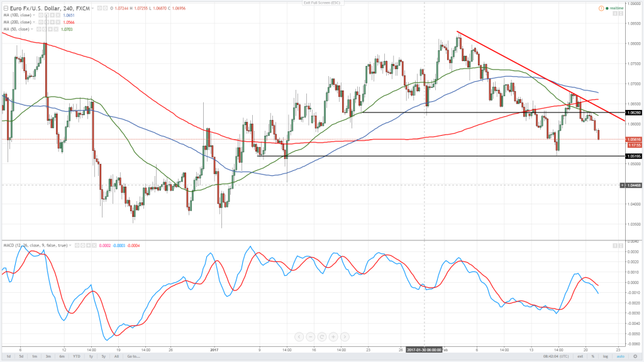Click the MA 200 value 1.0566
This screenshot has height=362, width=644.
point(69,22)
